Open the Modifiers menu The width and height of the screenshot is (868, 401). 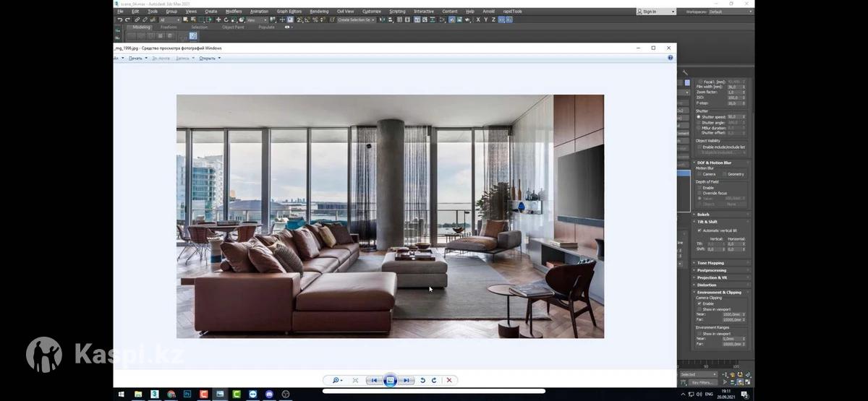tap(234, 12)
